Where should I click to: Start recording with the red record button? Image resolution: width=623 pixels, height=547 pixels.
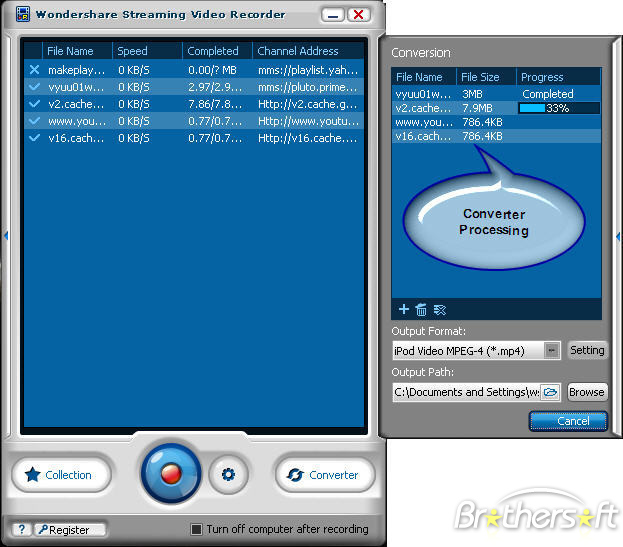pos(171,474)
